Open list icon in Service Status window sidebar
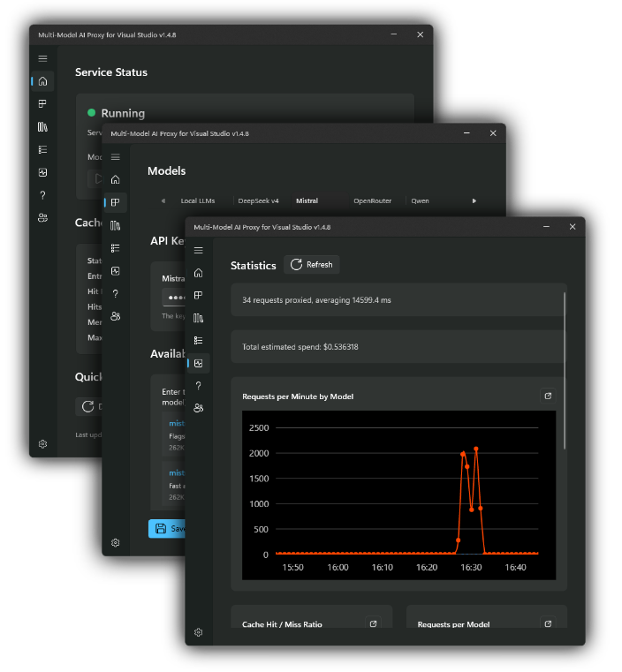This screenshot has width=622, height=672. (x=43, y=149)
